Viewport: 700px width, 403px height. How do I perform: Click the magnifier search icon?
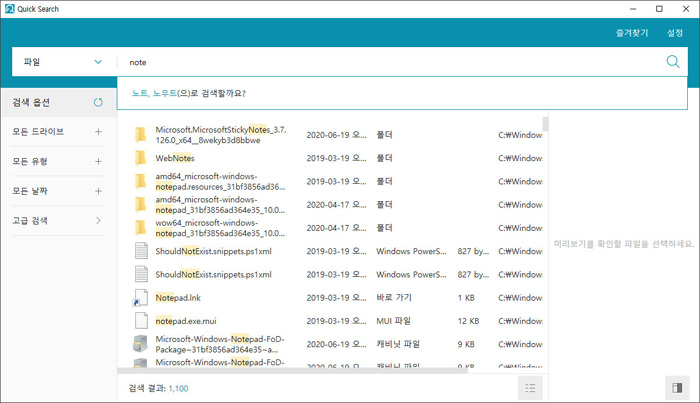coord(673,62)
